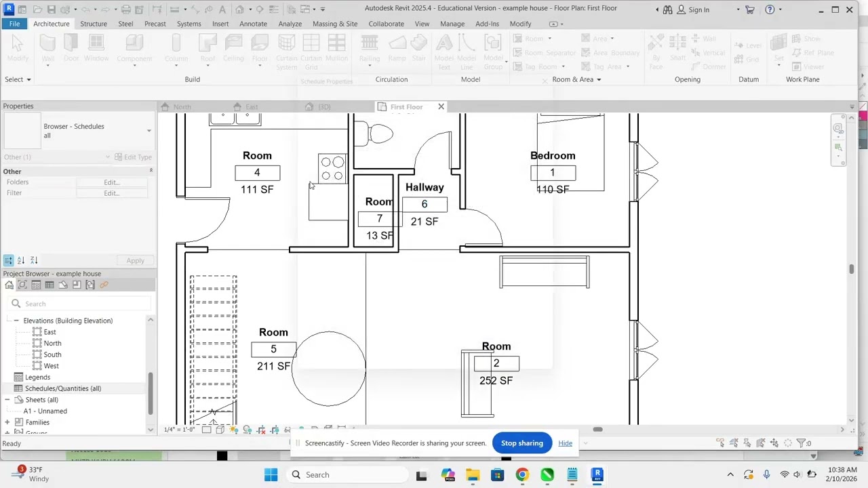Switch to the {3D} view tab

(x=324, y=107)
